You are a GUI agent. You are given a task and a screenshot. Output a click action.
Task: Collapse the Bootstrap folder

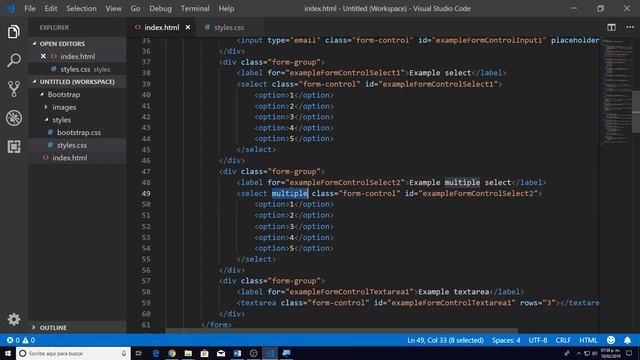(42, 94)
